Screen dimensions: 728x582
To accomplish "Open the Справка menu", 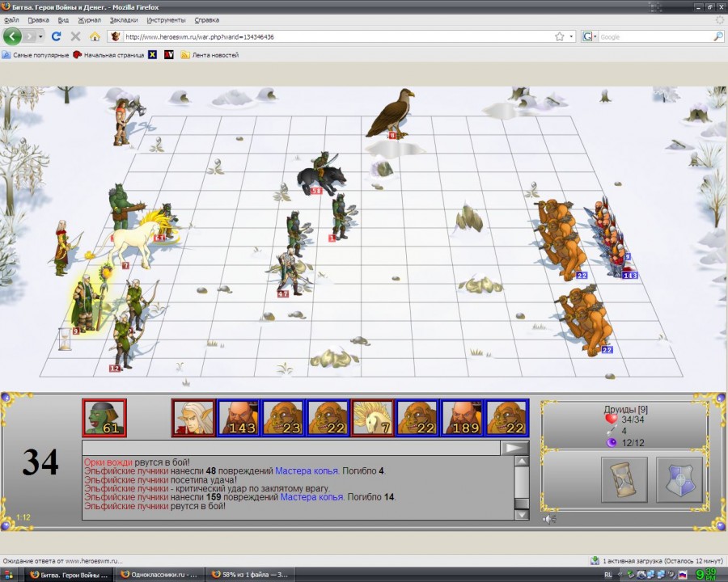I will pos(206,20).
